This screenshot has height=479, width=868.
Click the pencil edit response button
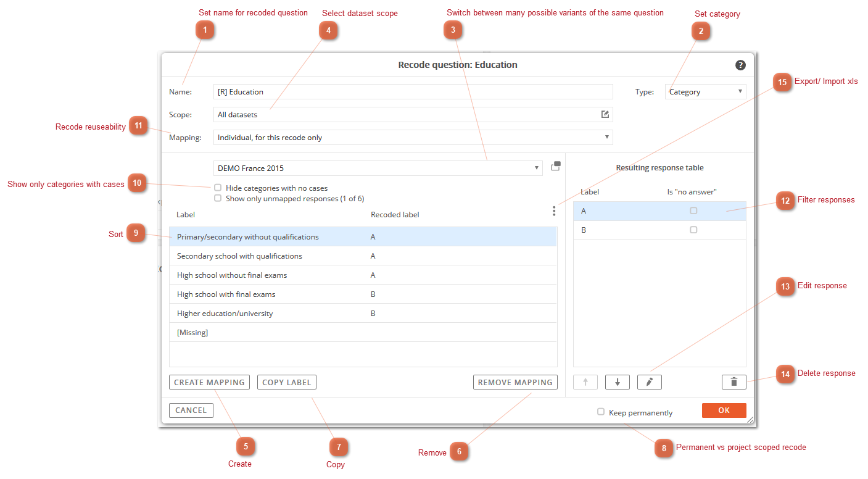(x=650, y=382)
